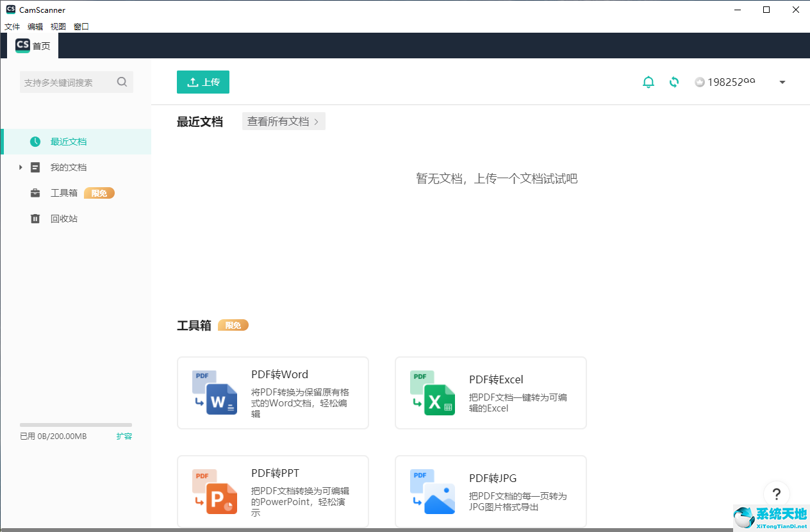Screen dimensions: 810x532
Task: Open the 窗口 menu
Action: (81, 27)
